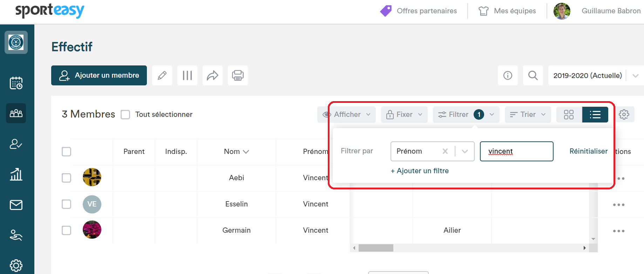Open the 2019-2020 season dropdown
The height and width of the screenshot is (274, 644).
pos(596,75)
